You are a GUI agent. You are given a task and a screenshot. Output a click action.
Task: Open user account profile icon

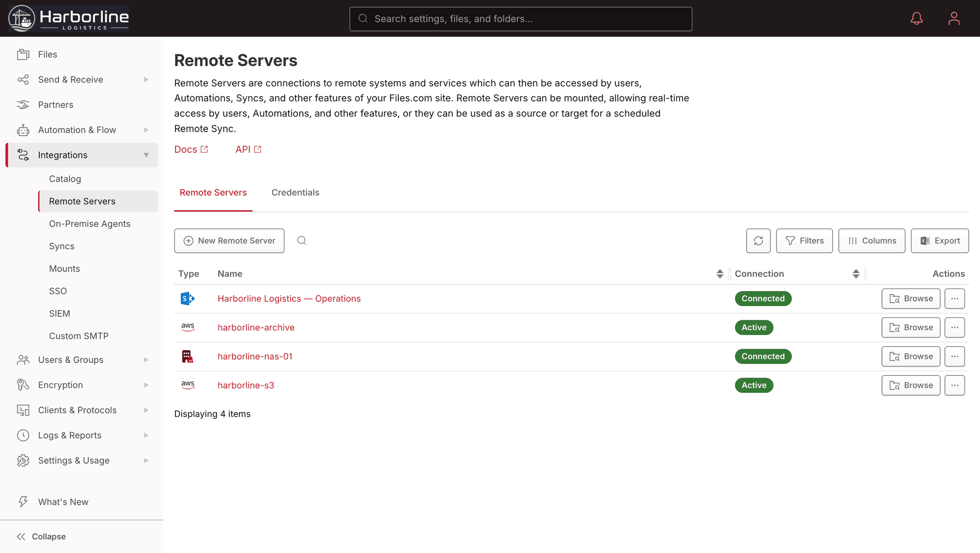(x=954, y=19)
